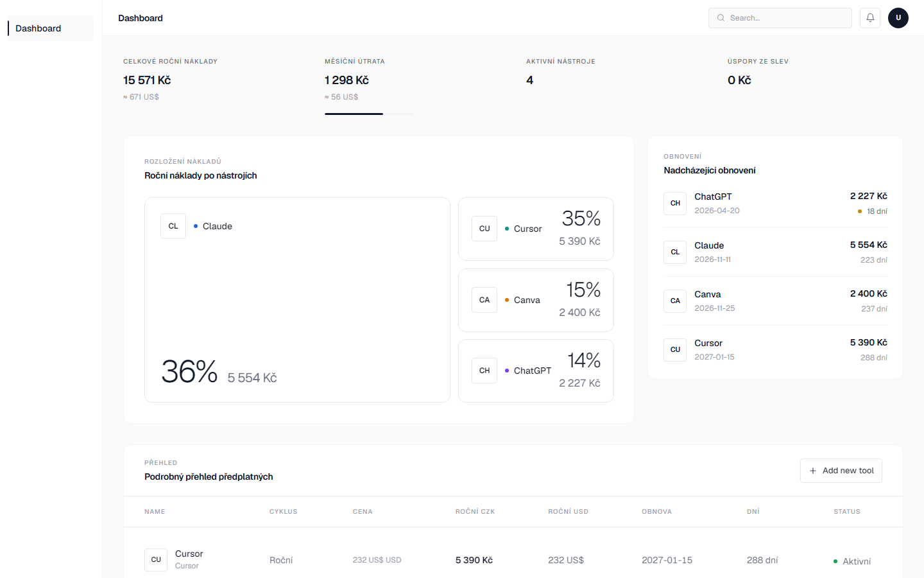
Task: Open the Cursor renewal dated 2027-01-15
Action: (775, 349)
